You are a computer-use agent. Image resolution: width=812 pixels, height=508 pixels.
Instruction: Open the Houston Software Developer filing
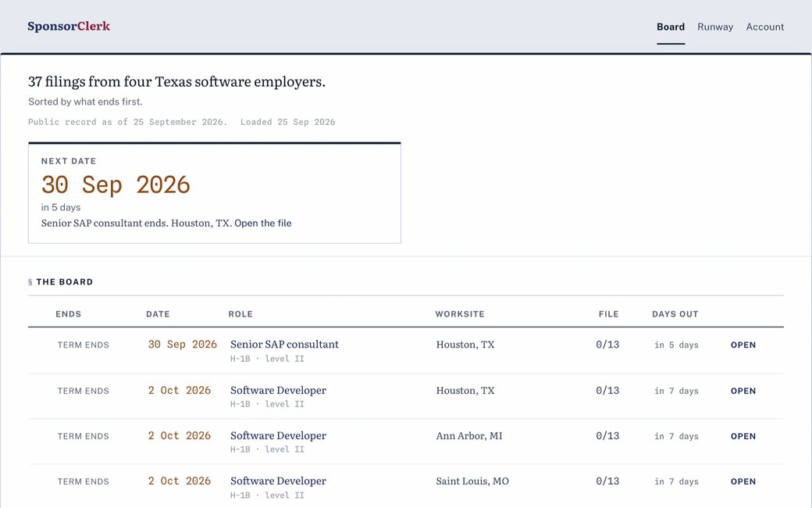click(743, 391)
